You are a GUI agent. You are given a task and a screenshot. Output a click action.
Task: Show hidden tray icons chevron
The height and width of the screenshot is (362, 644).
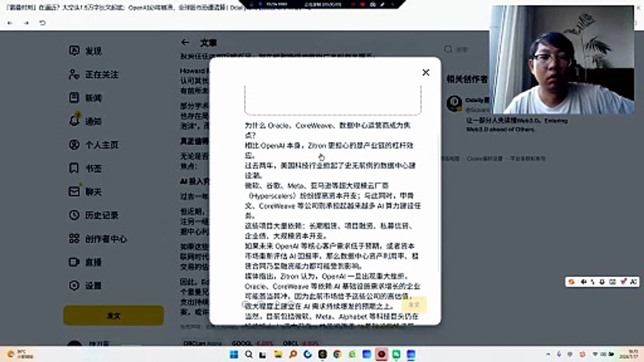click(x=548, y=354)
